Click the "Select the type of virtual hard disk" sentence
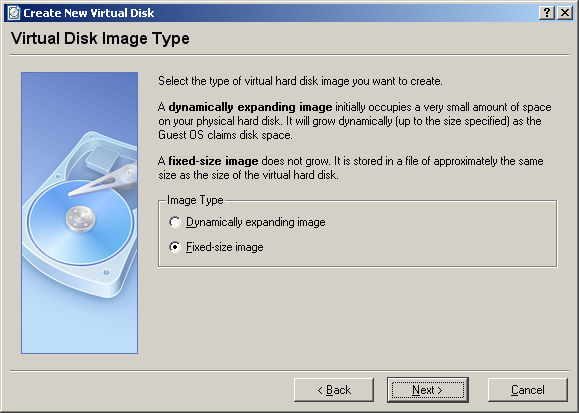 pyautogui.click(x=300, y=81)
